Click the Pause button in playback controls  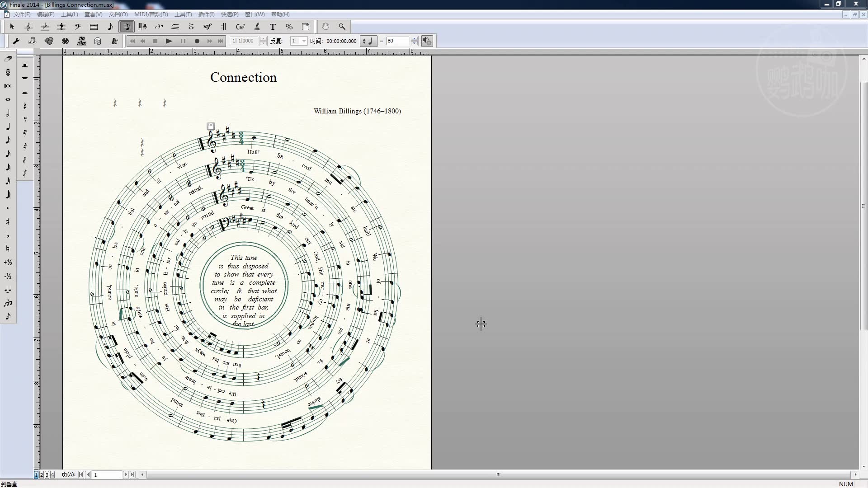pyautogui.click(x=183, y=41)
